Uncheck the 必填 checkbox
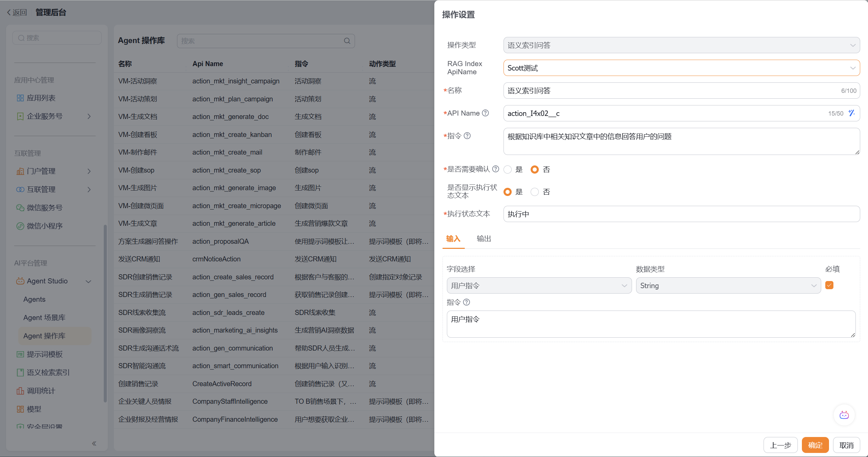 [829, 285]
